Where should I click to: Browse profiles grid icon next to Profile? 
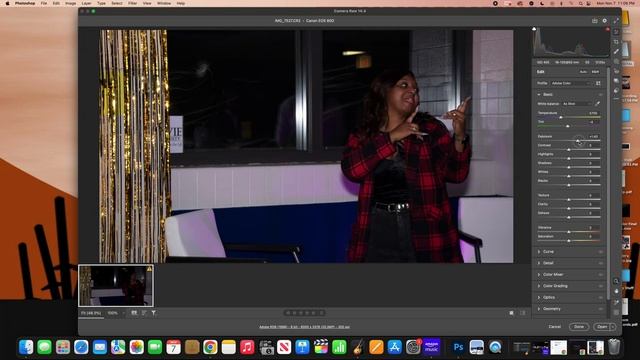pyautogui.click(x=598, y=83)
